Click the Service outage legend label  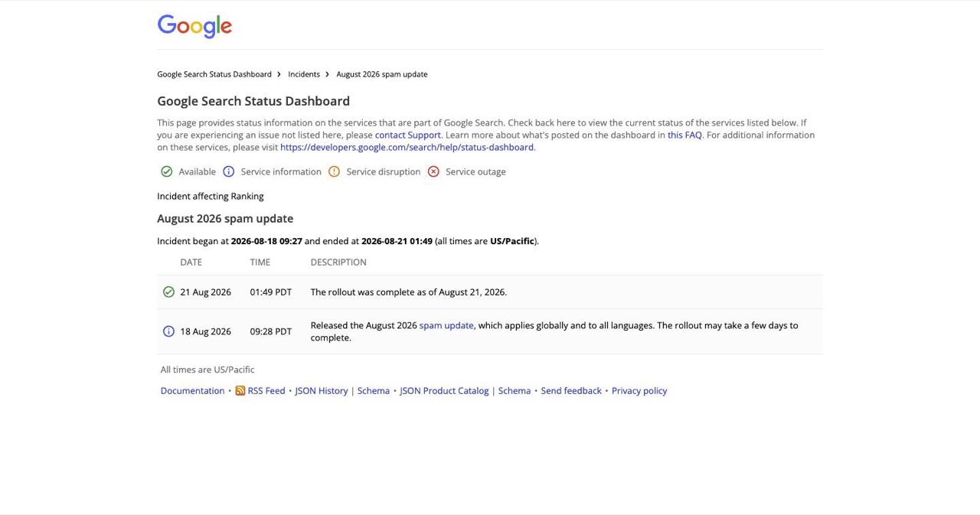475,171
